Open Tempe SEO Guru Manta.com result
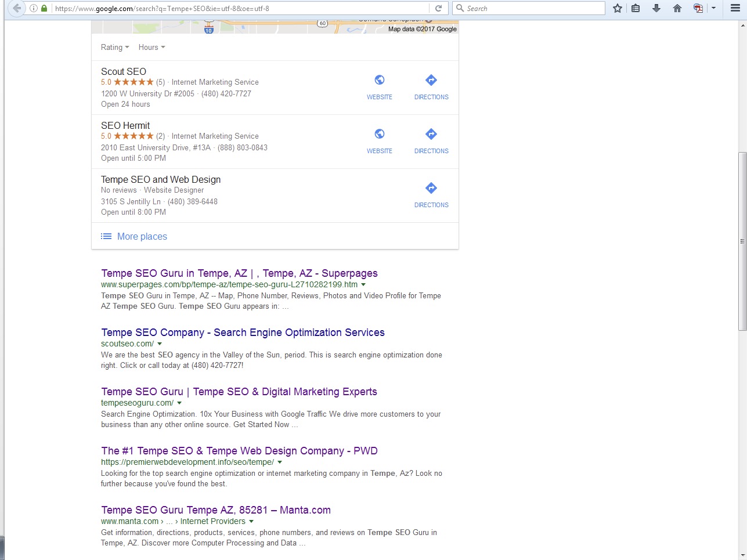This screenshot has width=747, height=560. click(x=216, y=510)
